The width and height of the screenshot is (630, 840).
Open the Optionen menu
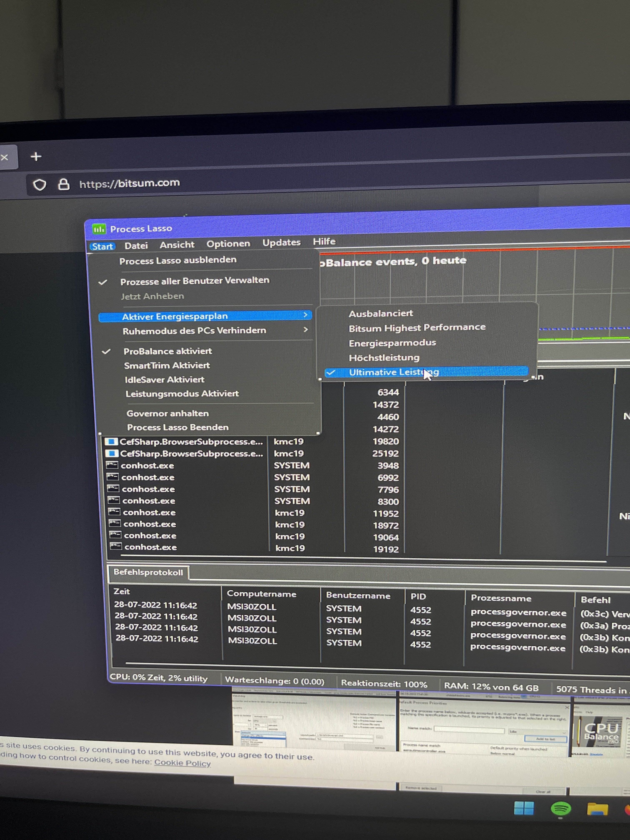(228, 244)
